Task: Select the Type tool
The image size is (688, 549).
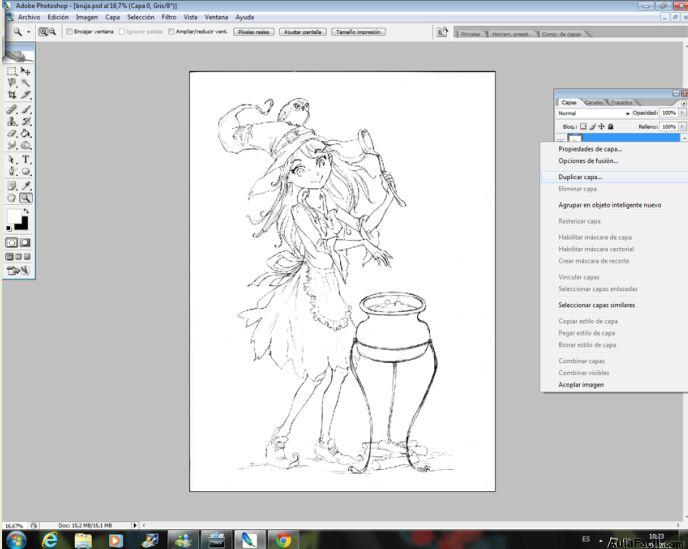Action: click(x=25, y=160)
